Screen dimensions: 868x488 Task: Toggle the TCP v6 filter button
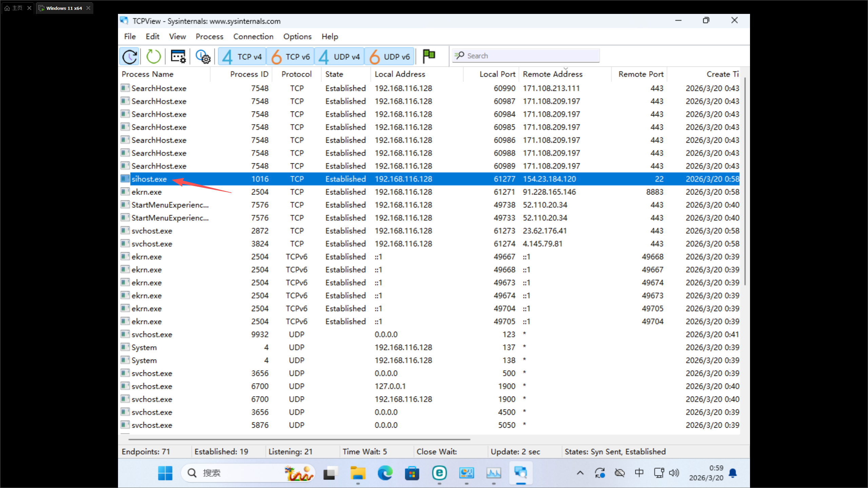pyautogui.click(x=291, y=57)
